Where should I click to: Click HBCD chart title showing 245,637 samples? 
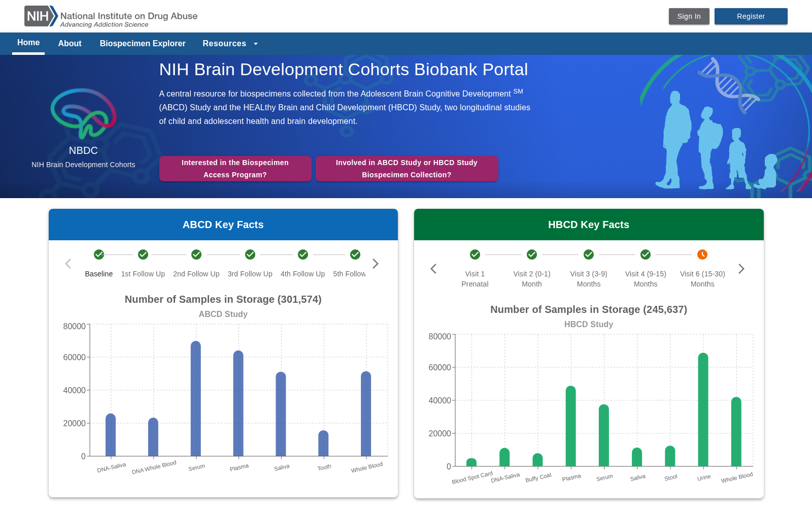point(589,309)
